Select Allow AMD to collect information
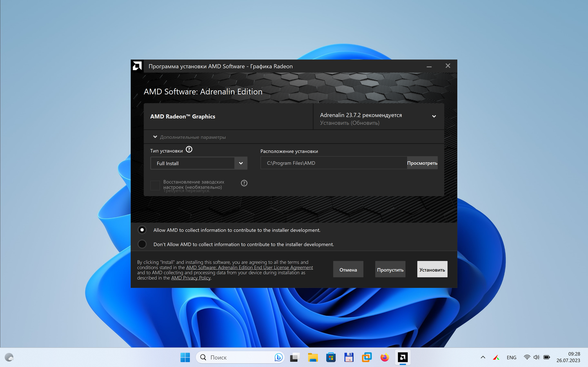The image size is (588, 367). (142, 230)
